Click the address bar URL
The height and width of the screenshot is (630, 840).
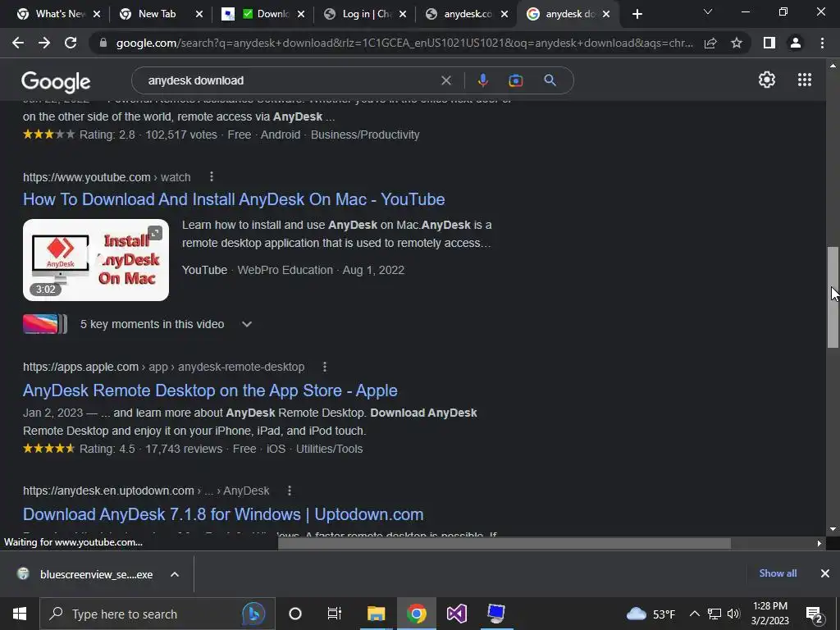pos(404,43)
